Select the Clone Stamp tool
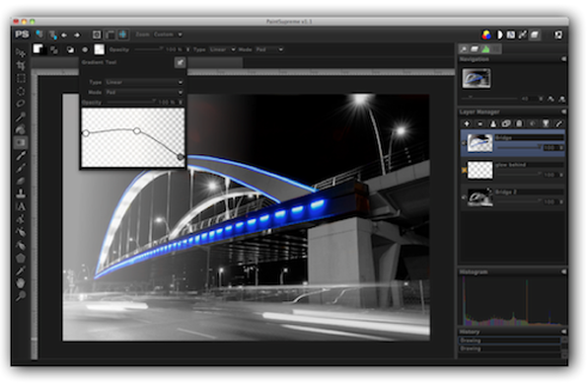 [21, 193]
